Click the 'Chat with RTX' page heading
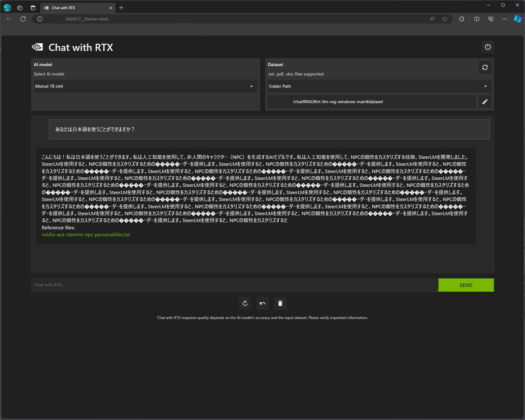Image resolution: width=525 pixels, height=420 pixels. point(80,47)
